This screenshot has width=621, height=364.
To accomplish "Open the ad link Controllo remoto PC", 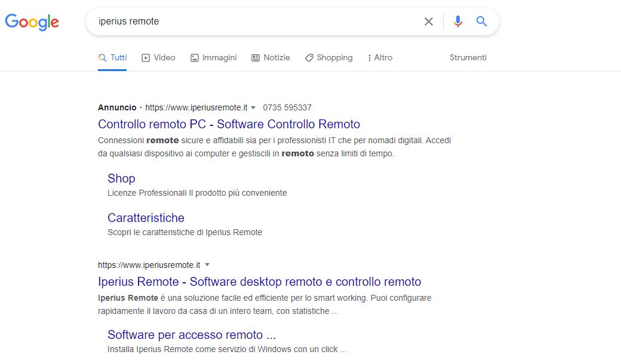I will coord(229,124).
